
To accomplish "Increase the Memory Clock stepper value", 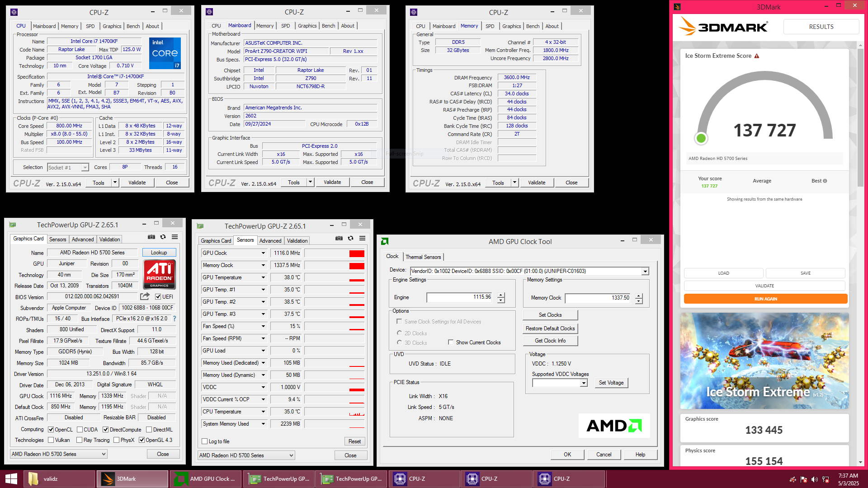I will click(639, 296).
